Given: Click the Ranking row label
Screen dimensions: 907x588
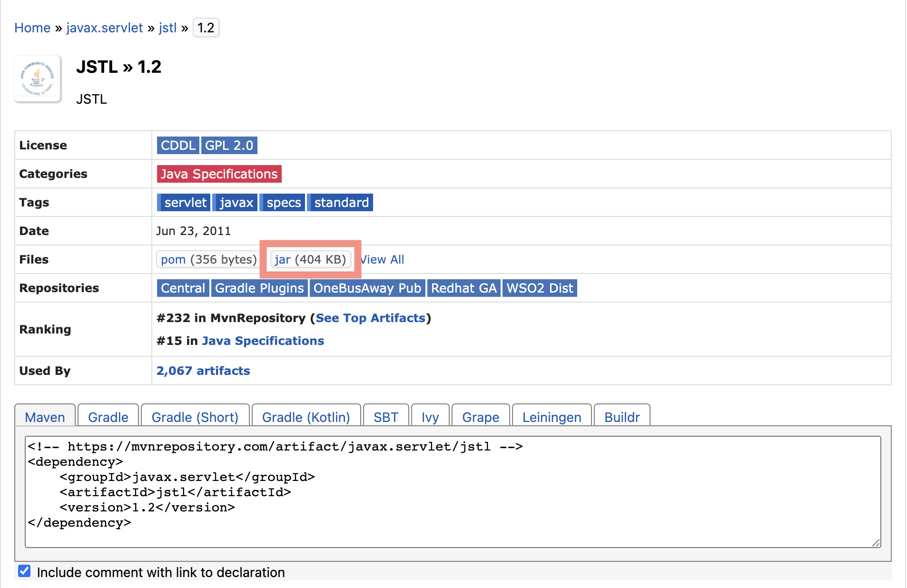Looking at the screenshot, I should pyautogui.click(x=45, y=330).
